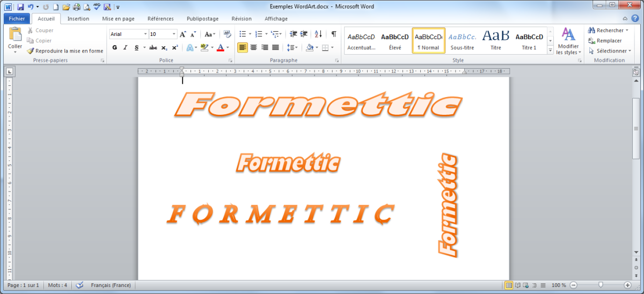This screenshot has height=294, width=644.
Task: Toggle subscript formatting
Action: tap(164, 47)
